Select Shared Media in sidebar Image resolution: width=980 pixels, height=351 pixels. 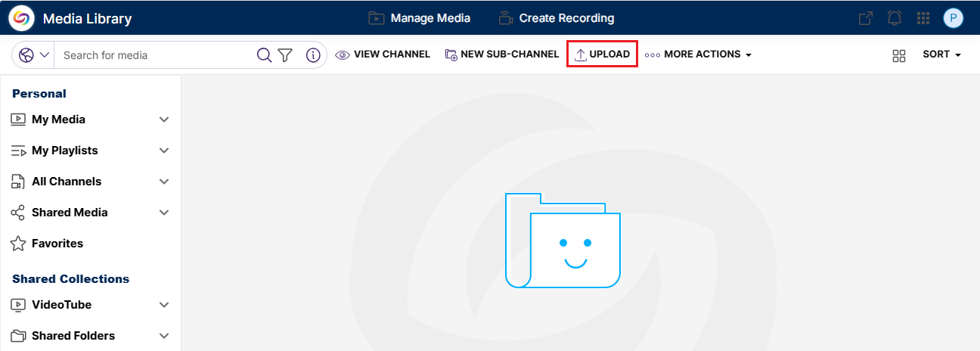pos(70,213)
